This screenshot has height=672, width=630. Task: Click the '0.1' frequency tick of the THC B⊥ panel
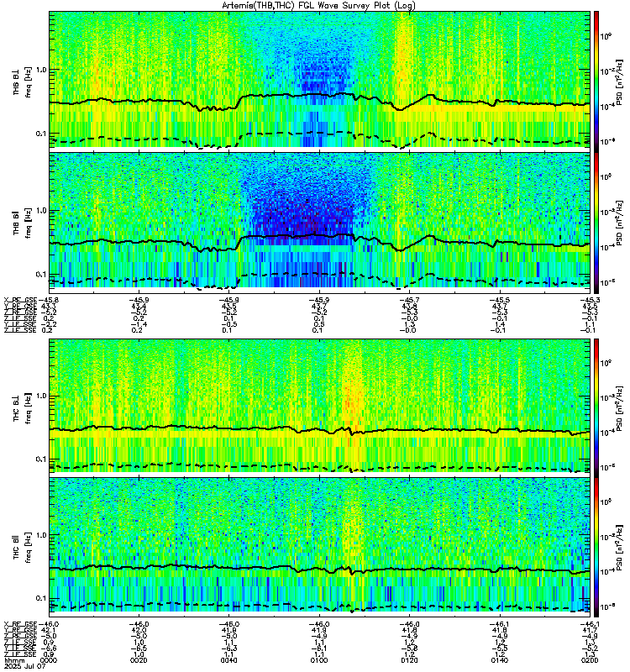[41, 459]
